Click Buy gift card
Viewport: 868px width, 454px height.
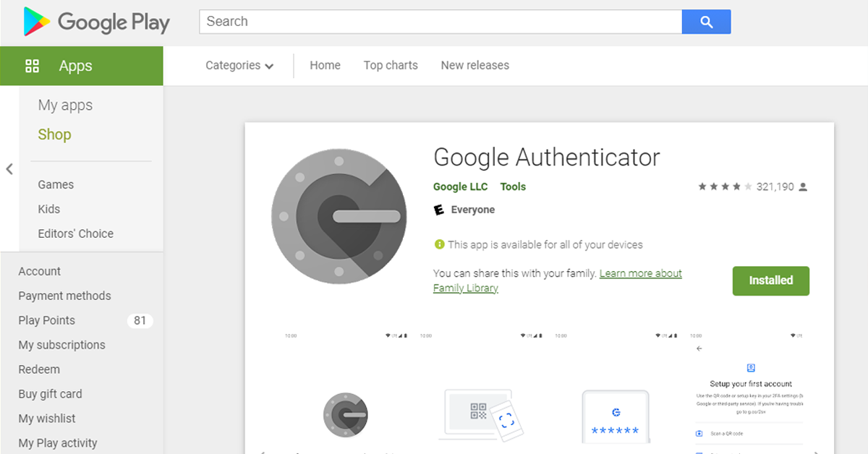pyautogui.click(x=50, y=394)
